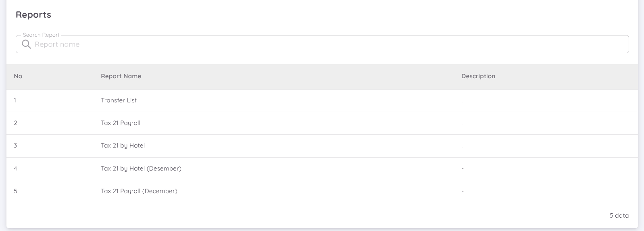Open Tax 21 Payroll (December) report
644x231 pixels.
click(139, 191)
